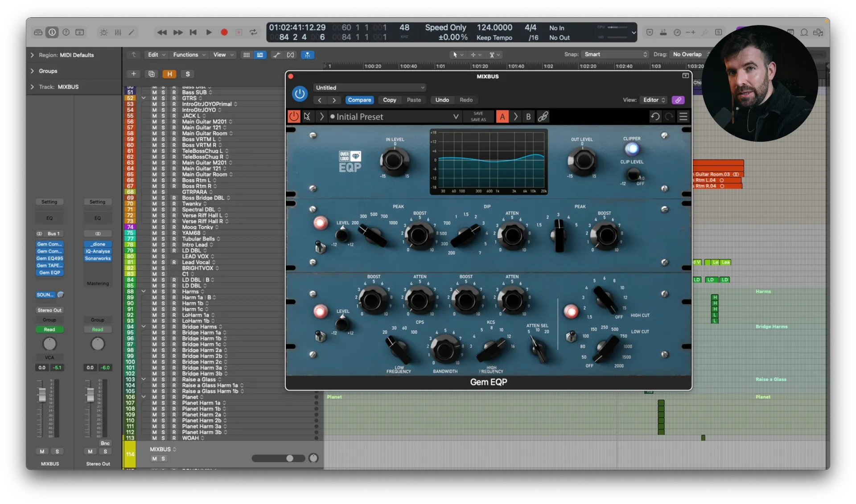Click the IN LEVEL knob
Viewport: 856px width, 504px height.
tap(394, 161)
